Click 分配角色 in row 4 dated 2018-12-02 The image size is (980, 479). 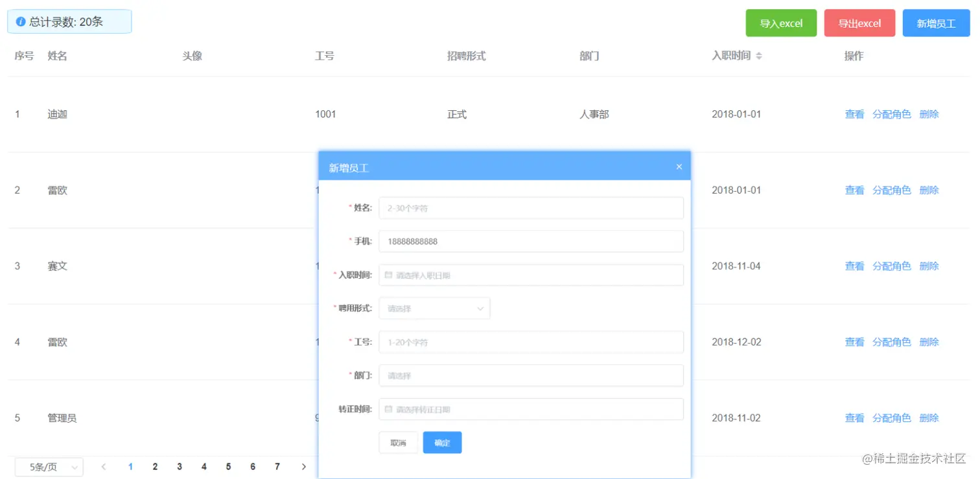click(892, 342)
